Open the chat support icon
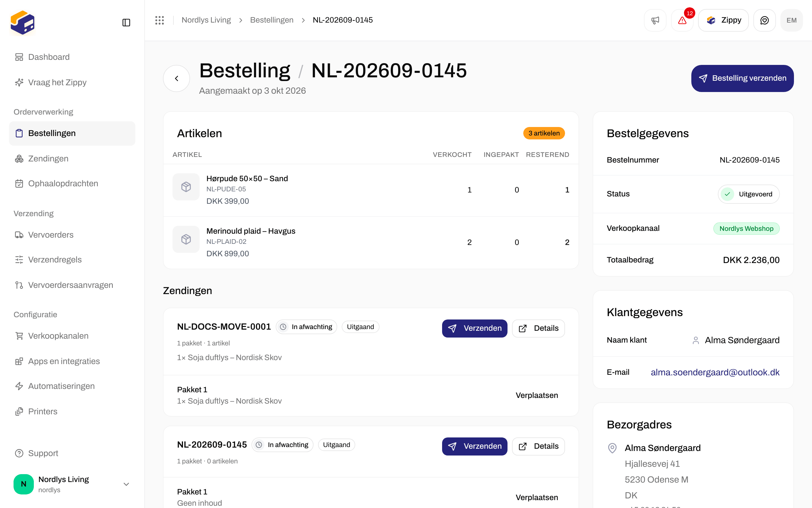 [x=764, y=20]
